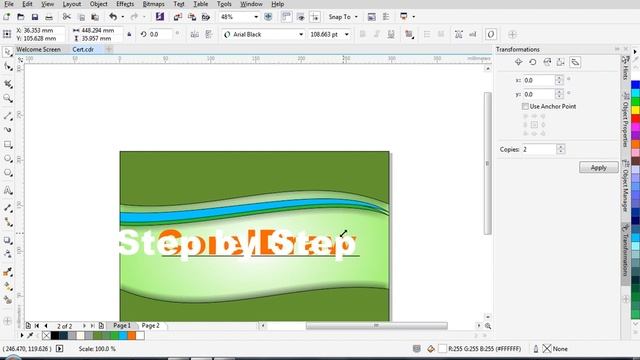640x360 pixels.
Task: Click the Edit Text icon
Action: 473,34
